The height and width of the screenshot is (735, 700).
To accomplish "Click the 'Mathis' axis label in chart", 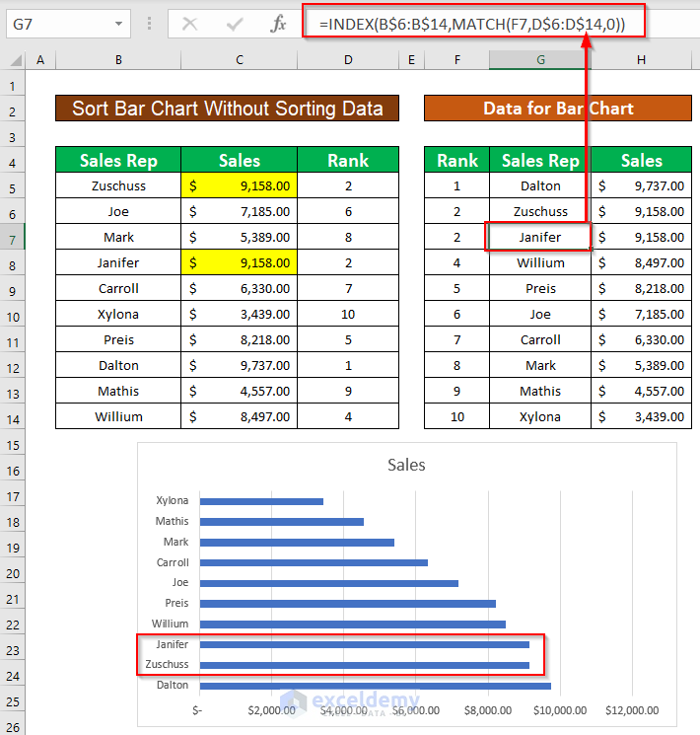I will click(x=172, y=521).
